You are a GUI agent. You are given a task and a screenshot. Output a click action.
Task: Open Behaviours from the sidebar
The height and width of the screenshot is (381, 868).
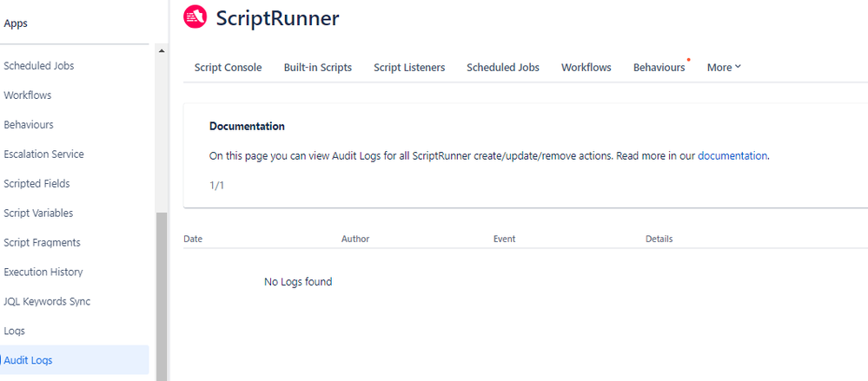tap(28, 124)
